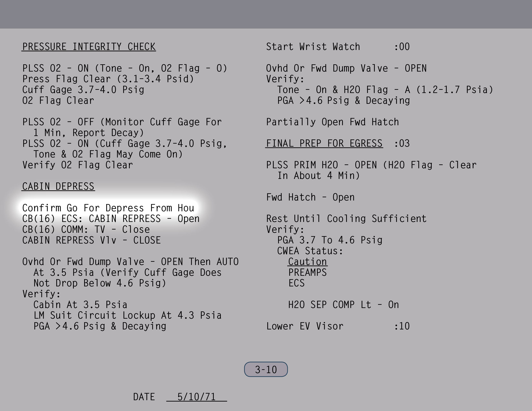Click the CABIN DEPRESS heading
532x411 pixels.
pyautogui.click(x=58, y=186)
